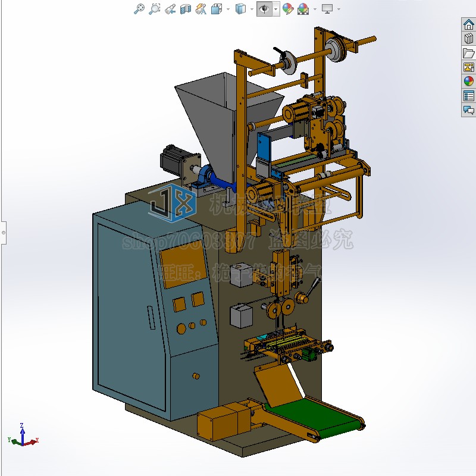
Task: Click the View Settings monitor icon
Action: 327,9
